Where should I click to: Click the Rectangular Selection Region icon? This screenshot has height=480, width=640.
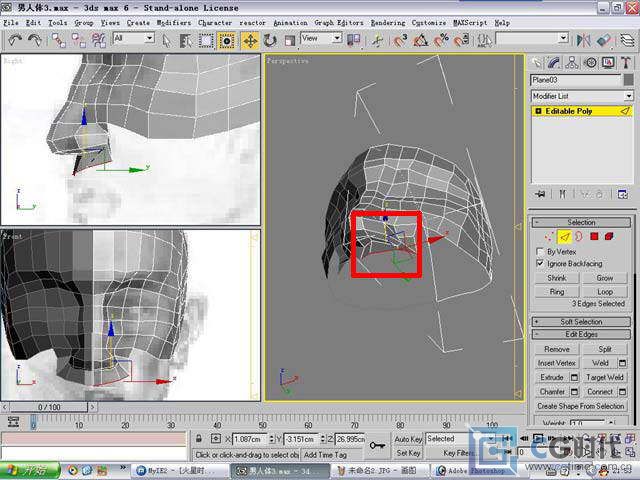coord(206,41)
